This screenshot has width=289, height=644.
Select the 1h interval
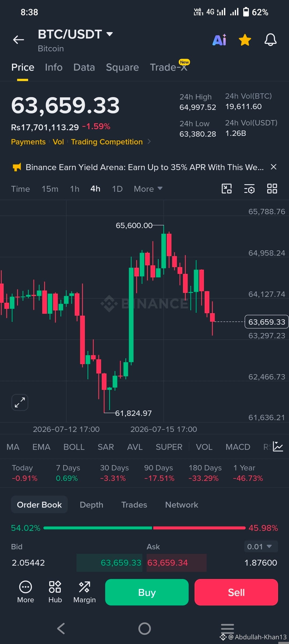(x=75, y=189)
